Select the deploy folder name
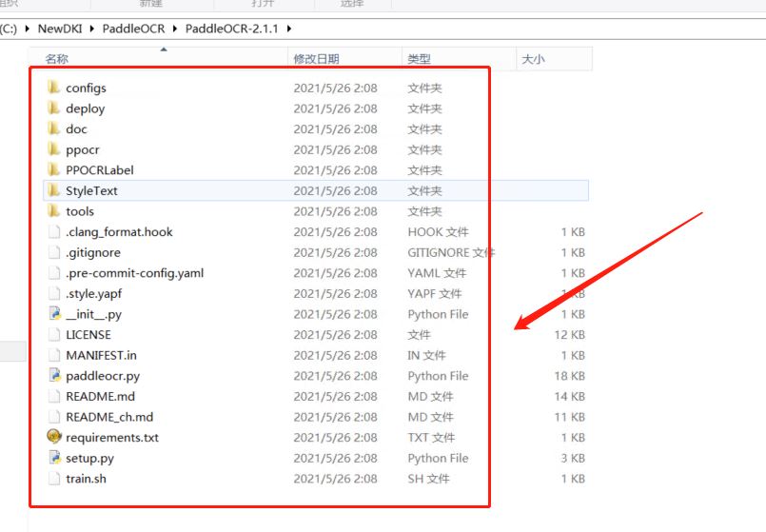Viewport: 766px width, 532px height. [86, 108]
